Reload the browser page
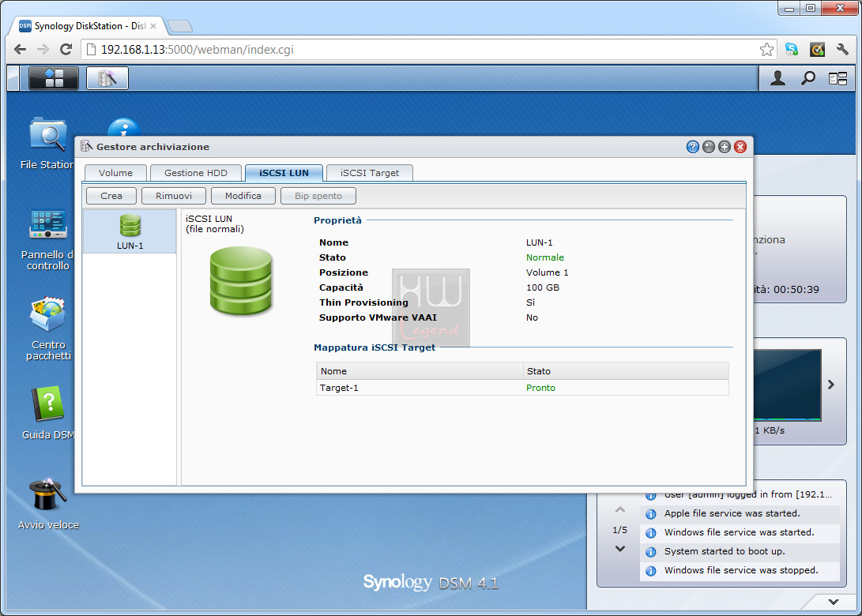 pyautogui.click(x=66, y=50)
